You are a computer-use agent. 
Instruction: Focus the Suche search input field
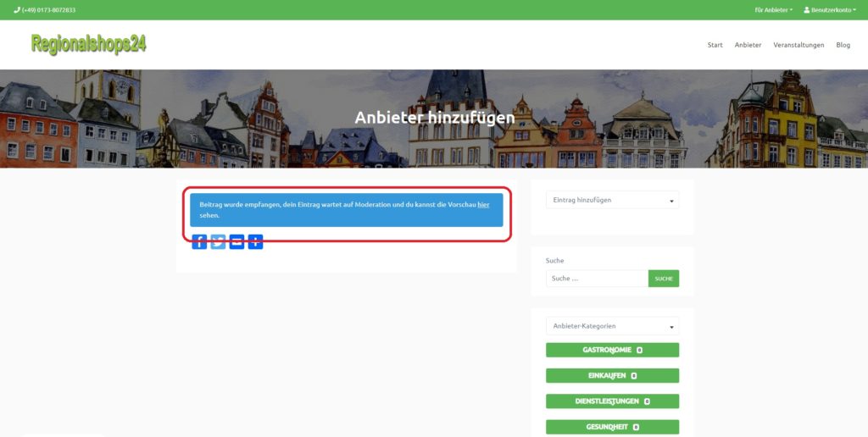[x=597, y=279]
